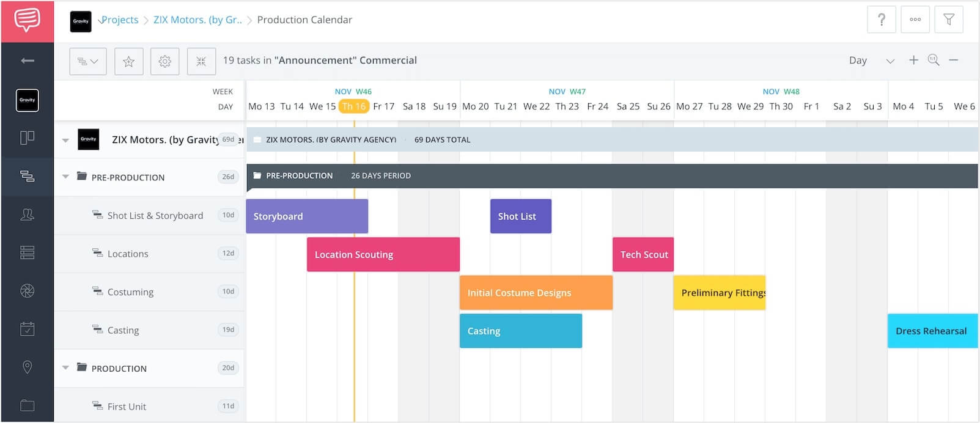Select the Costuming task row
This screenshot has height=423, width=980.
click(149, 292)
